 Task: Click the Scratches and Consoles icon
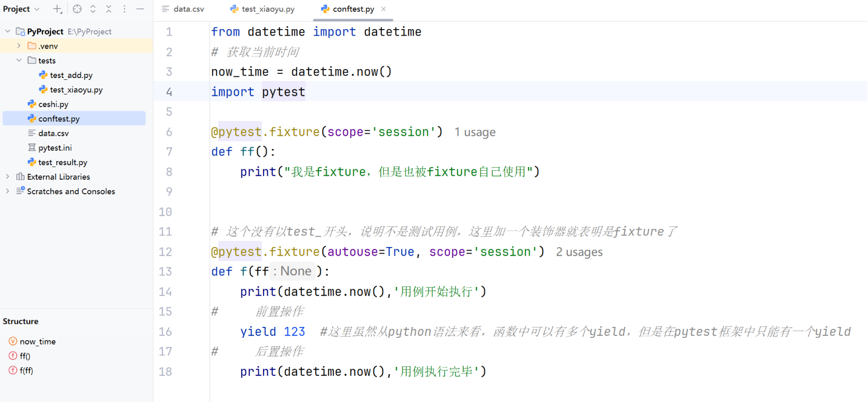(21, 191)
